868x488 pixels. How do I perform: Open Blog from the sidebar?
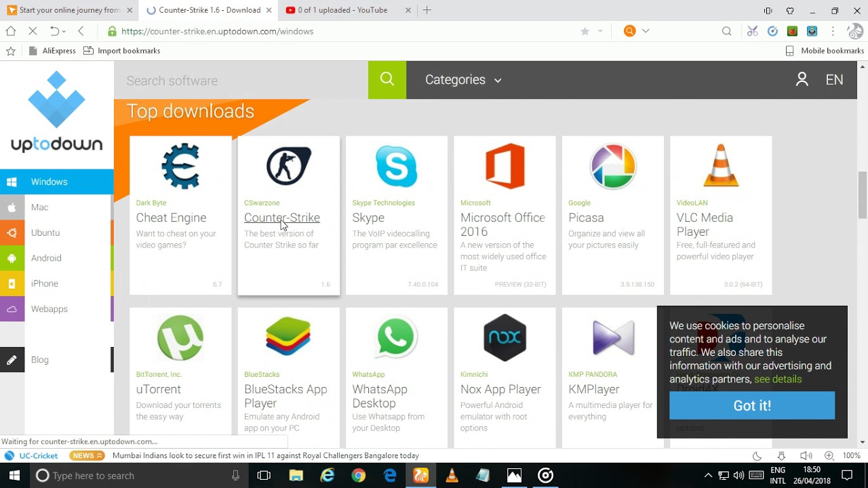click(x=56, y=360)
